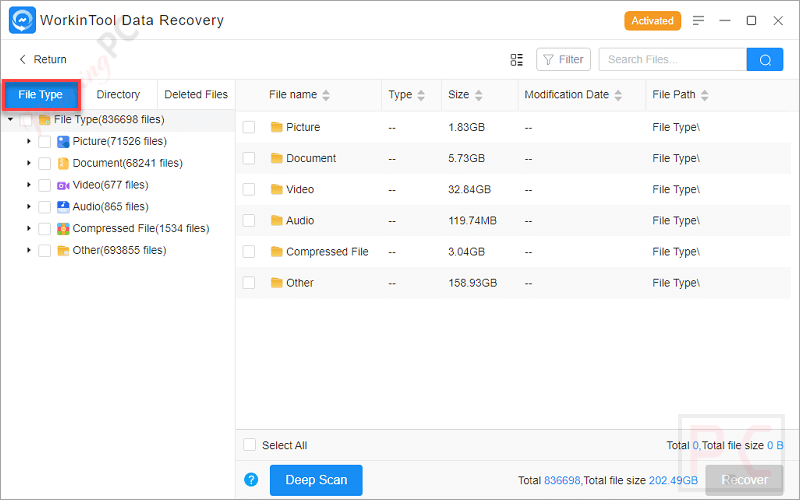Sort by File name arrows
This screenshot has width=800, height=500.
pos(326,95)
